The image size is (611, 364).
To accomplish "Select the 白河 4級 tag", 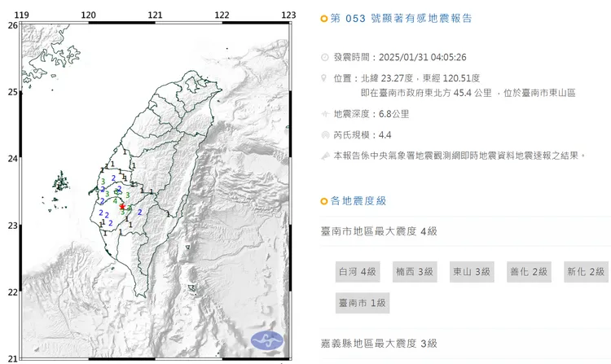I will pyautogui.click(x=358, y=272).
